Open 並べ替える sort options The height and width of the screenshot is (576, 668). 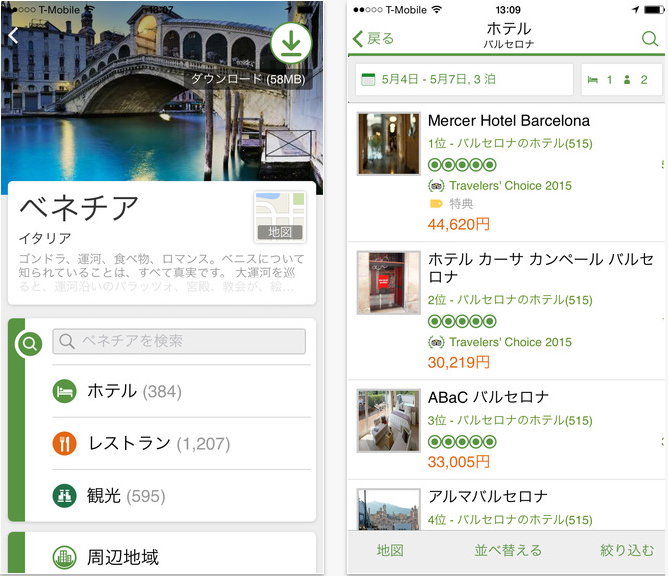(x=508, y=550)
